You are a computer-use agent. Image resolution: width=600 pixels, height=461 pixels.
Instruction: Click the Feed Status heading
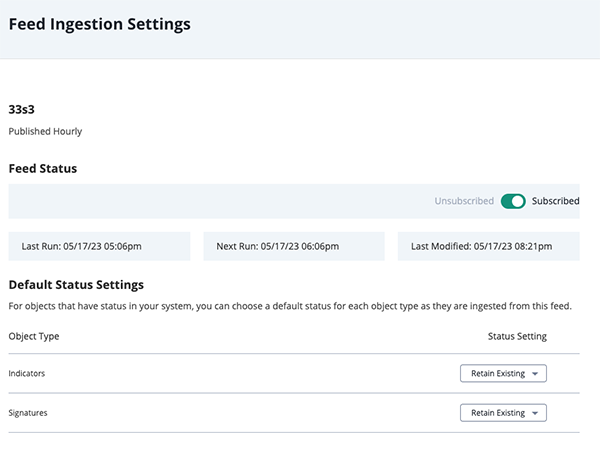(x=42, y=169)
